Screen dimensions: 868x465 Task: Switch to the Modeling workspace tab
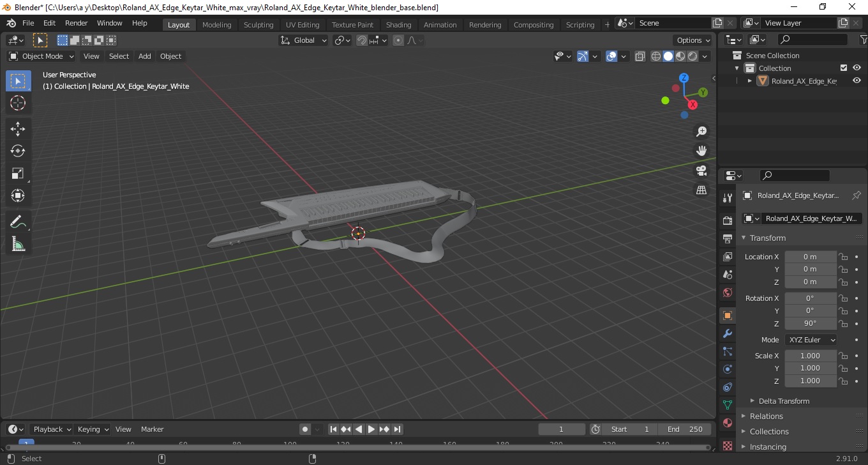pos(217,25)
